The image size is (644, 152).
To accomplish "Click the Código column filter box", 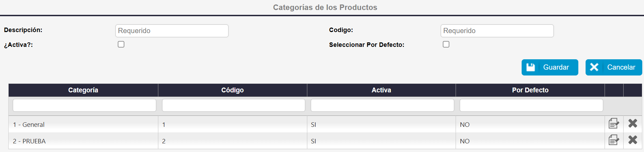I will click(x=233, y=105).
